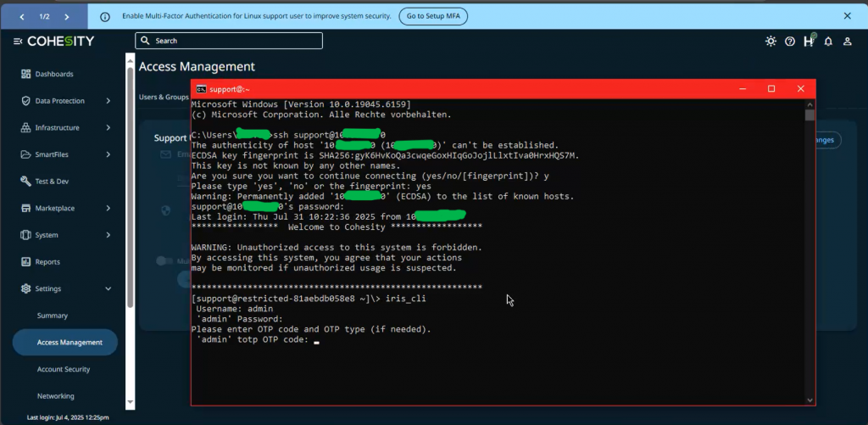The width and height of the screenshot is (868, 425).
Task: Dismiss the MFA notification banner
Action: tap(847, 16)
